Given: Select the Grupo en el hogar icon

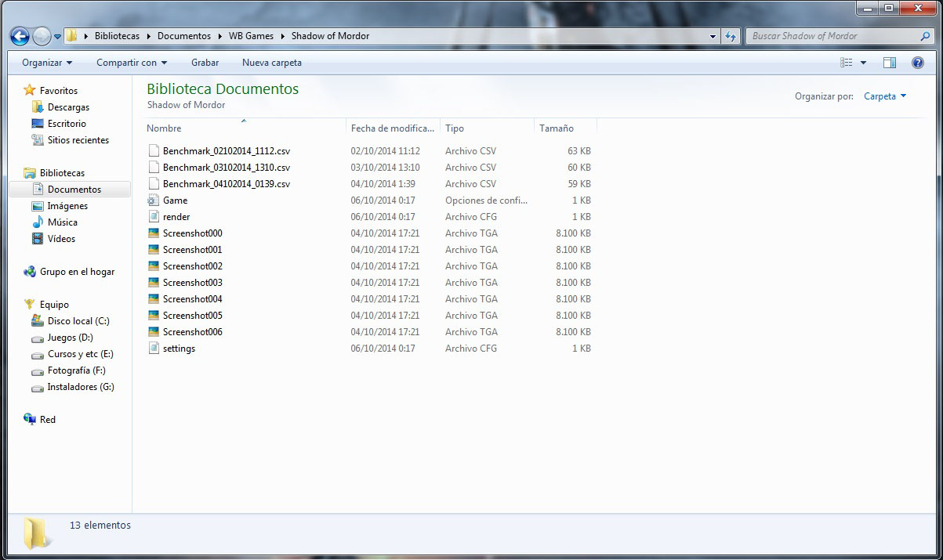Looking at the screenshot, I should point(30,272).
